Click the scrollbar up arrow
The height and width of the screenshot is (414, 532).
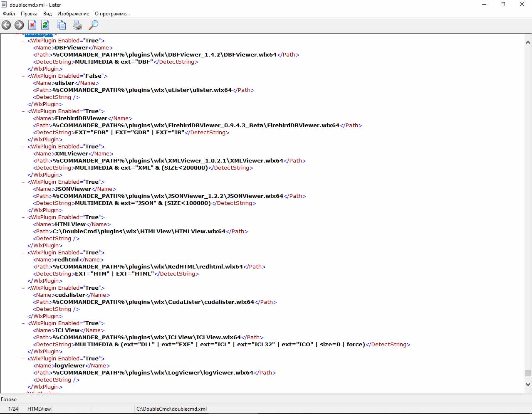(x=528, y=42)
